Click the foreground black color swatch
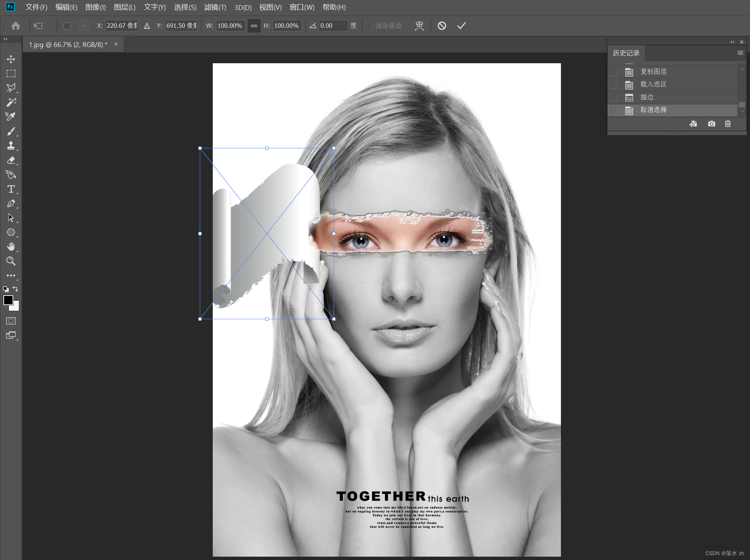 (8, 300)
